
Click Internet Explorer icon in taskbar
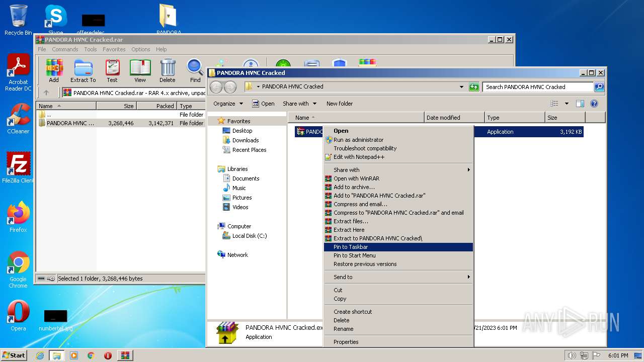tap(40, 355)
